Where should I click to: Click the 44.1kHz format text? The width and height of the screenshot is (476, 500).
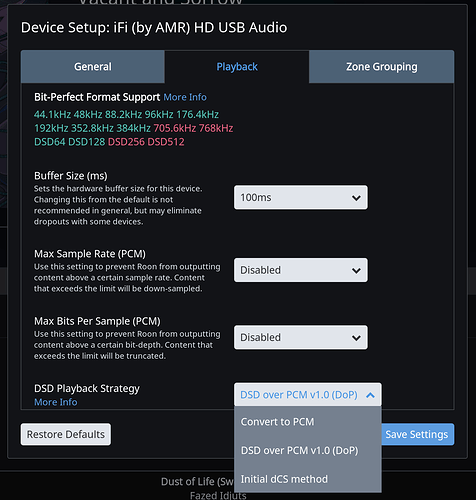tap(52, 114)
